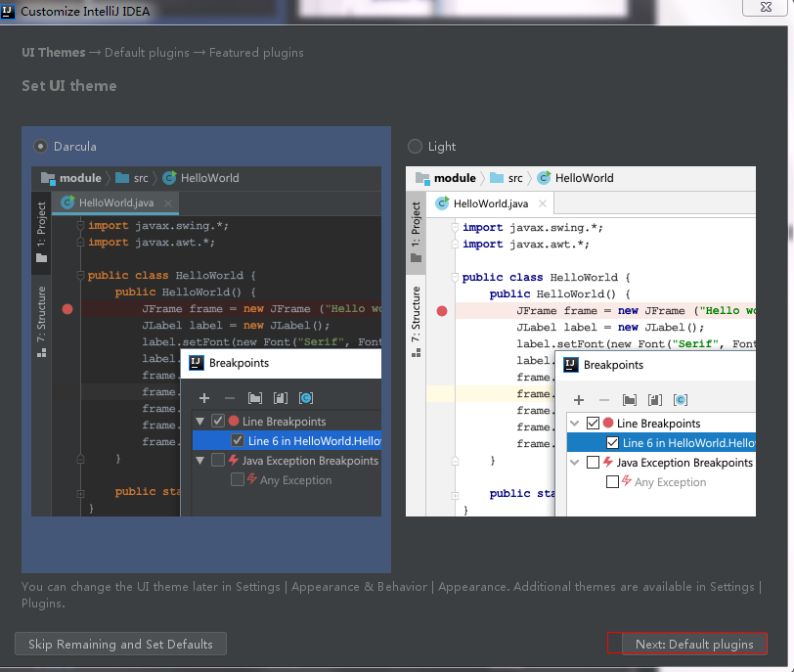Collapse the Line Breakpoints tree node
The image size is (794, 672).
point(201,420)
